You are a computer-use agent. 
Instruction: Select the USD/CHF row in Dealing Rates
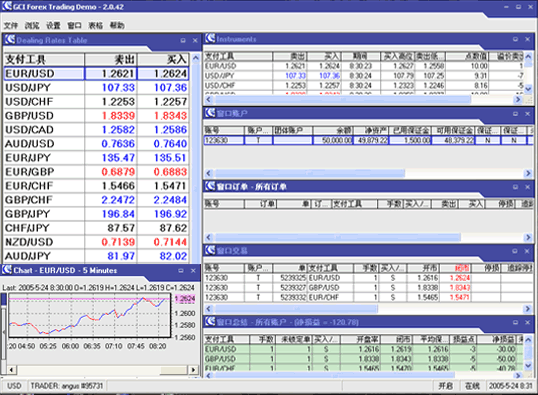point(96,102)
